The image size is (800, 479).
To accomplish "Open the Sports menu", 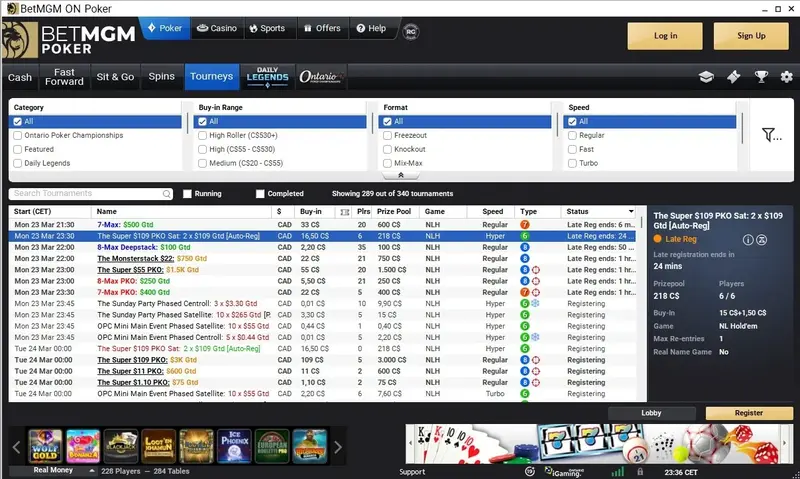I will [x=267, y=28].
